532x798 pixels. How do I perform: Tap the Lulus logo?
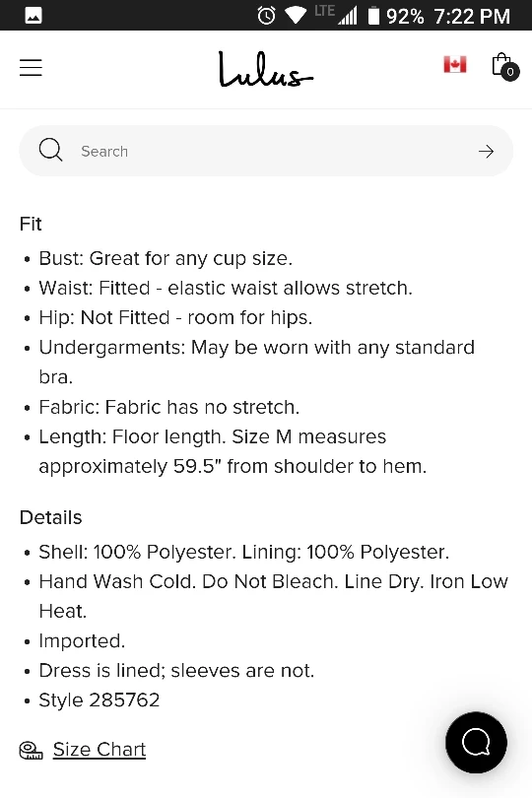[x=266, y=69]
